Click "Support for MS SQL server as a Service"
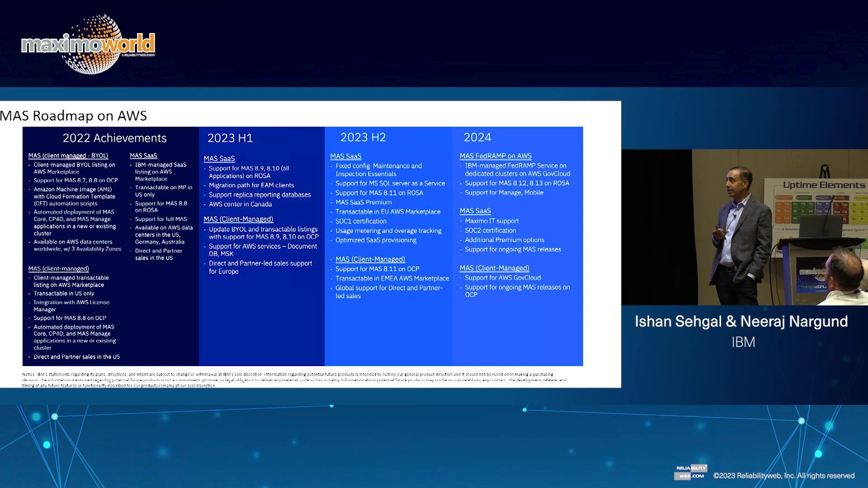868x488 pixels. [x=390, y=183]
